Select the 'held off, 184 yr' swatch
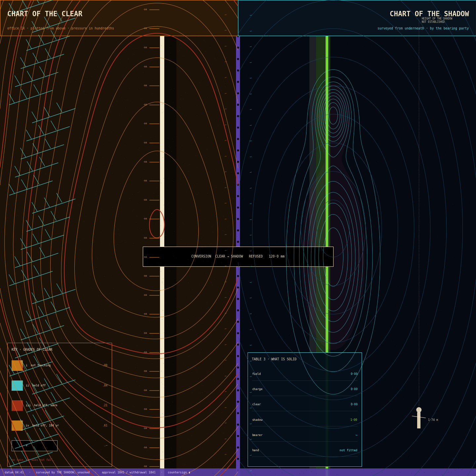Screen dimensions: 476x476 (17, 425)
